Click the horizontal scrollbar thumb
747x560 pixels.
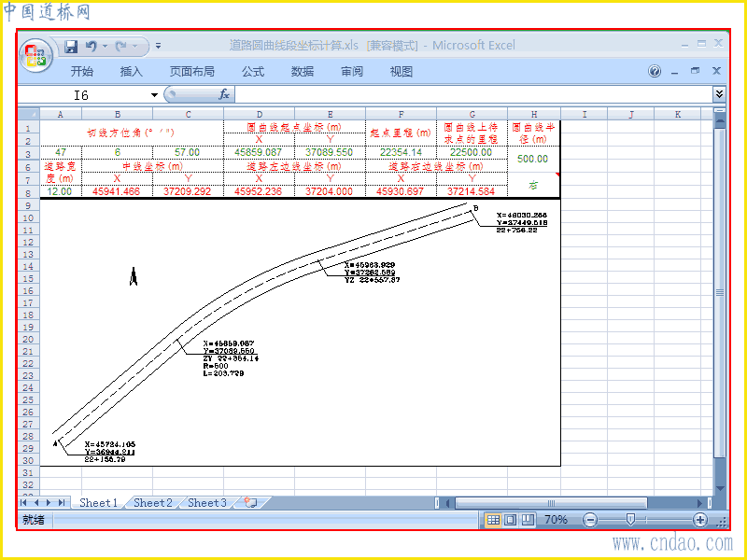click(551, 503)
